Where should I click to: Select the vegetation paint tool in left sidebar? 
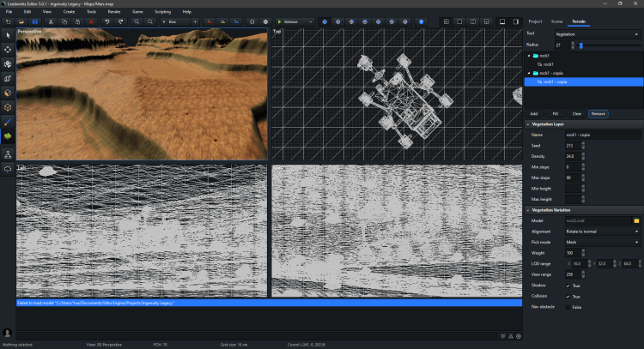pos(8,136)
